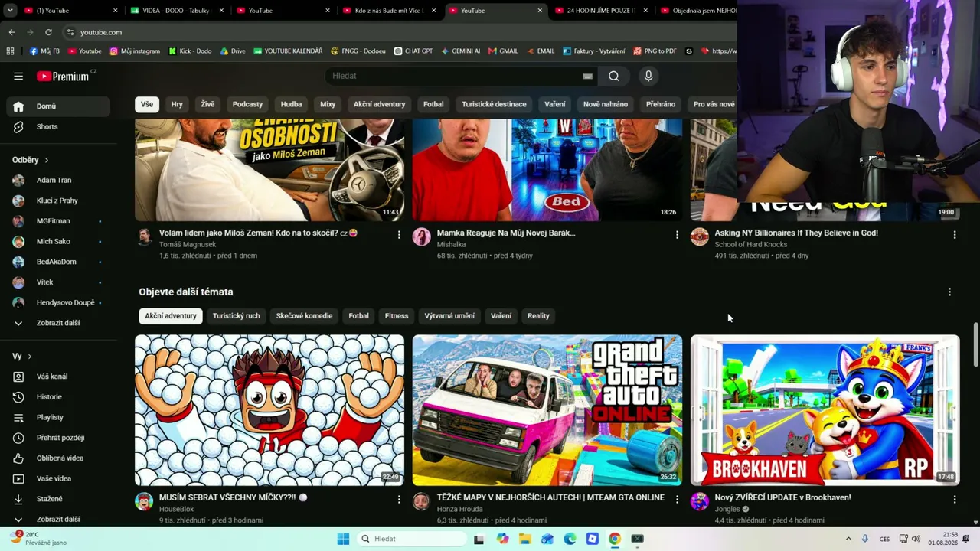Open the Kick - Dodo bookmark
The width and height of the screenshot is (980, 551).
click(x=190, y=51)
